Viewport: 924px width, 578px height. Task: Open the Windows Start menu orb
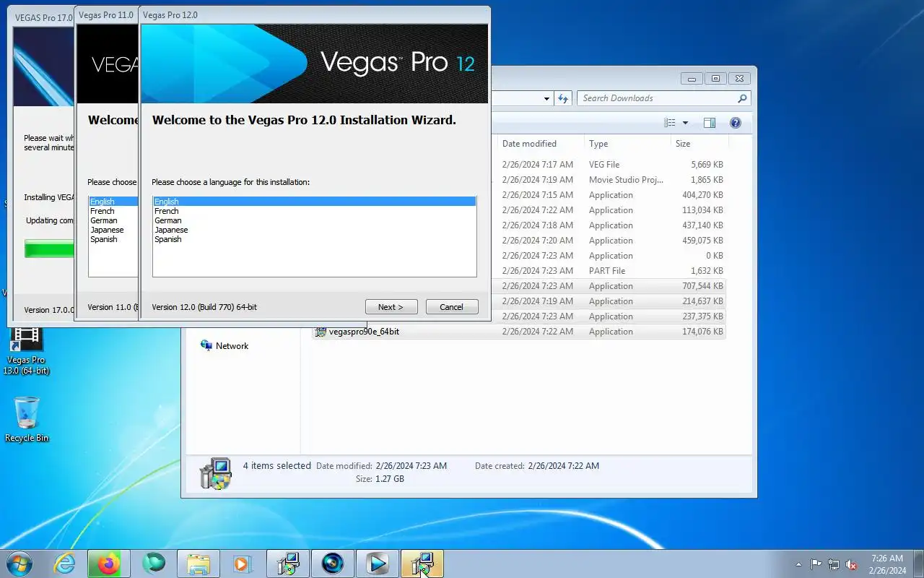coord(19,563)
